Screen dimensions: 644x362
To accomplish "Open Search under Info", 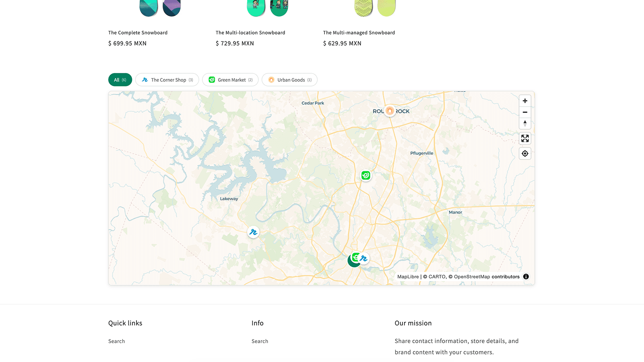I will (260, 341).
